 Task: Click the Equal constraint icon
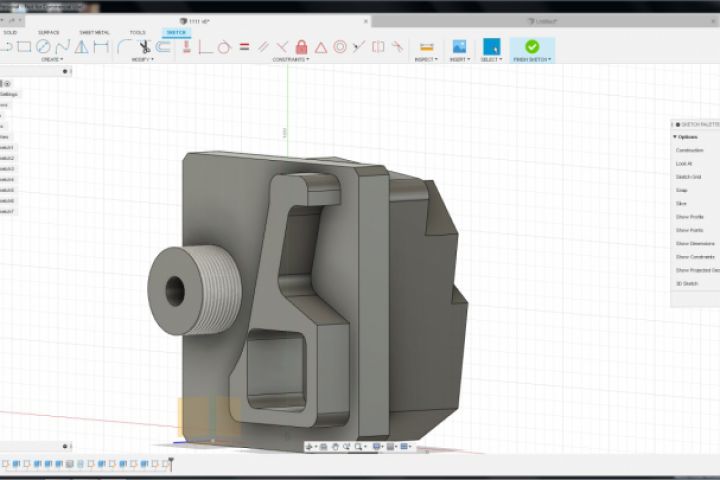click(x=244, y=47)
